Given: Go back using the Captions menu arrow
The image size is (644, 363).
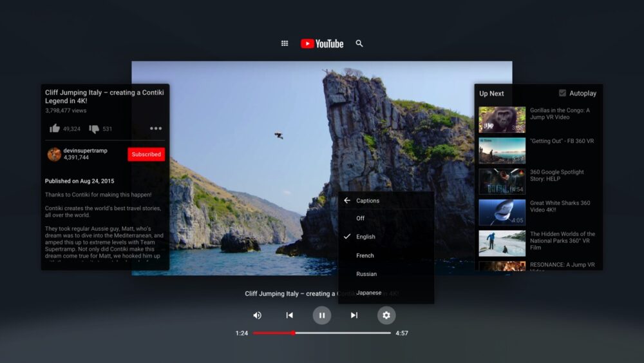Looking at the screenshot, I should (x=347, y=201).
